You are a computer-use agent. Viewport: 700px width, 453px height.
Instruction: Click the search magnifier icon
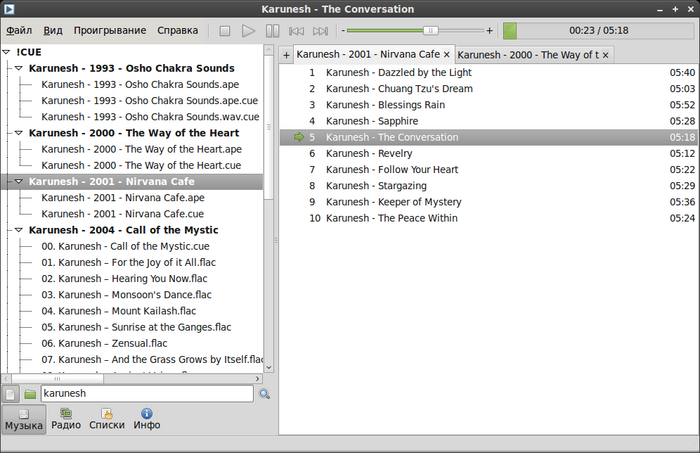point(264,394)
